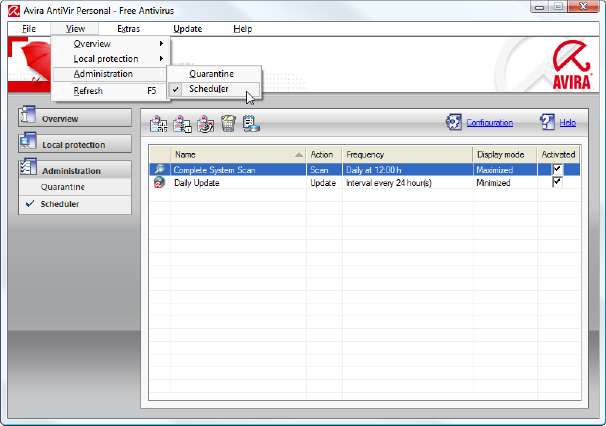Open the Configuration link
This screenshot has height=426, width=606.
(489, 123)
